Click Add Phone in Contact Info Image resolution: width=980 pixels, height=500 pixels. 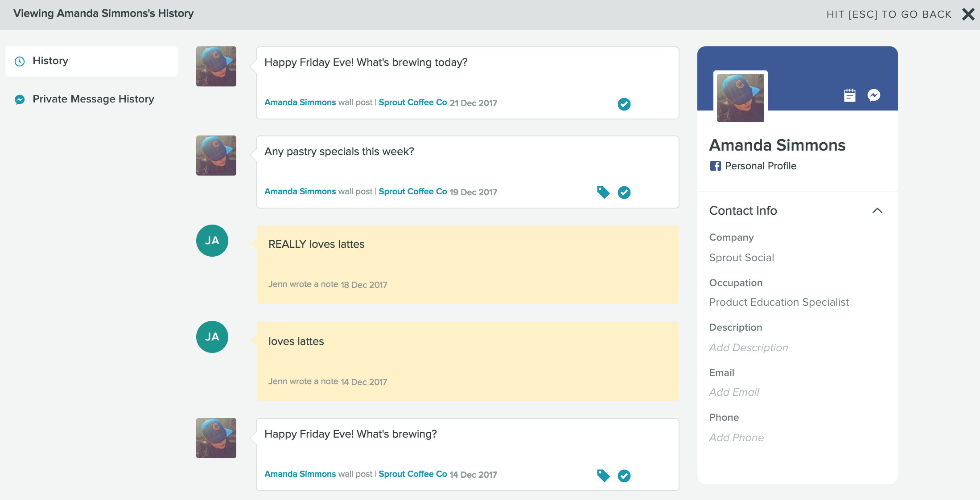[736, 437]
